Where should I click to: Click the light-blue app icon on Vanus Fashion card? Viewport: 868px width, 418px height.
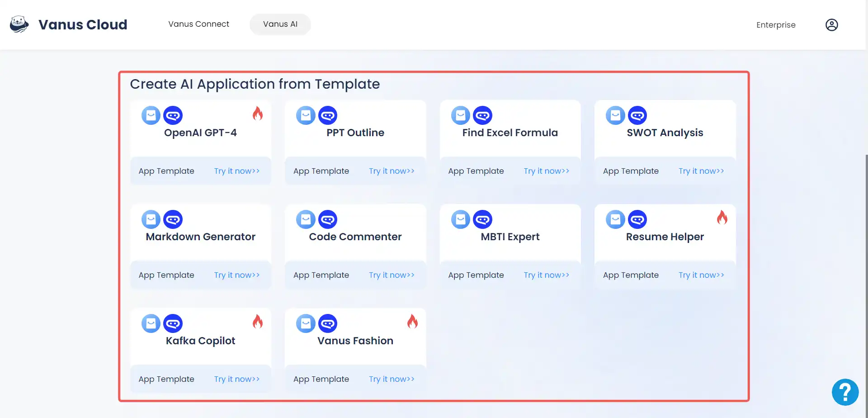click(306, 323)
